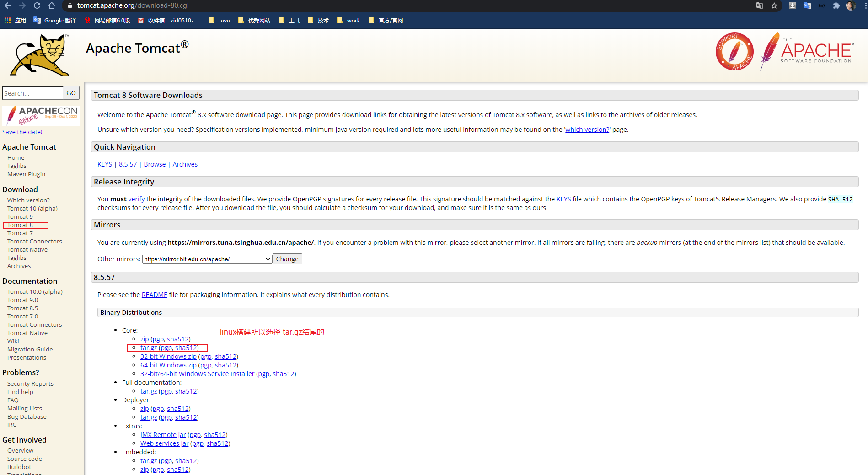Open Tomcat 8.5 documentation link
Image resolution: width=868 pixels, height=475 pixels.
23,308
